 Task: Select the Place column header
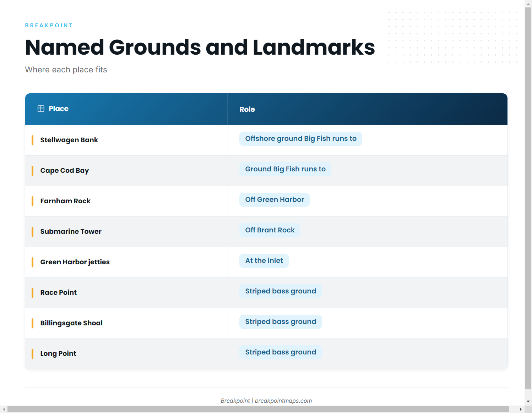(126, 109)
